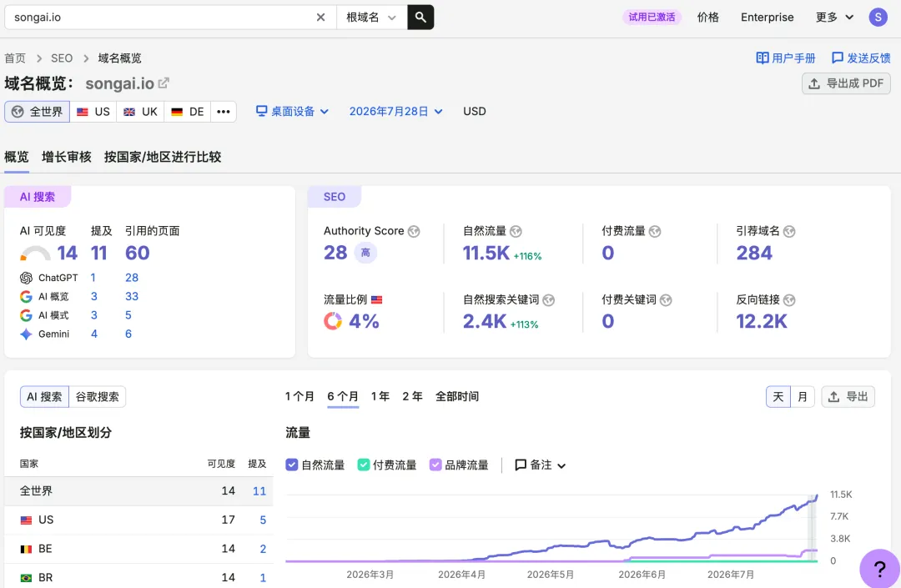Viewport: 901px width, 588px height.
Task: Switch chart granularity to 月
Action: (x=803, y=397)
